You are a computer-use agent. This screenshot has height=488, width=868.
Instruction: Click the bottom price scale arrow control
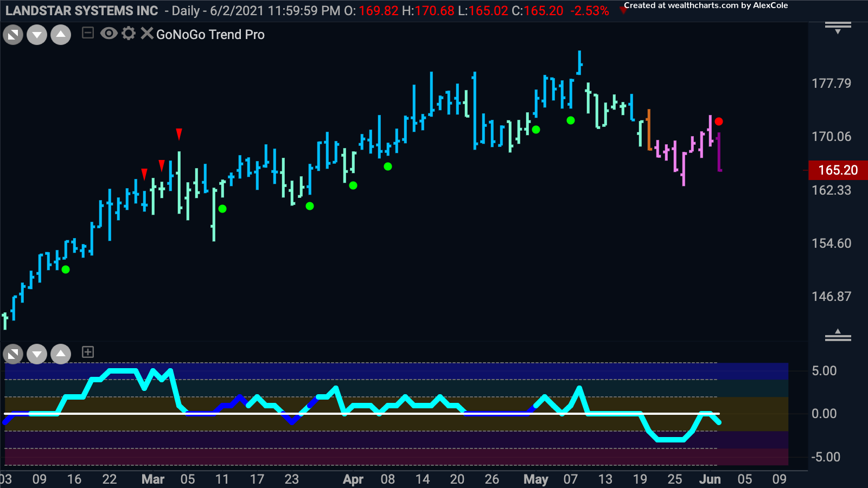pyautogui.click(x=838, y=335)
